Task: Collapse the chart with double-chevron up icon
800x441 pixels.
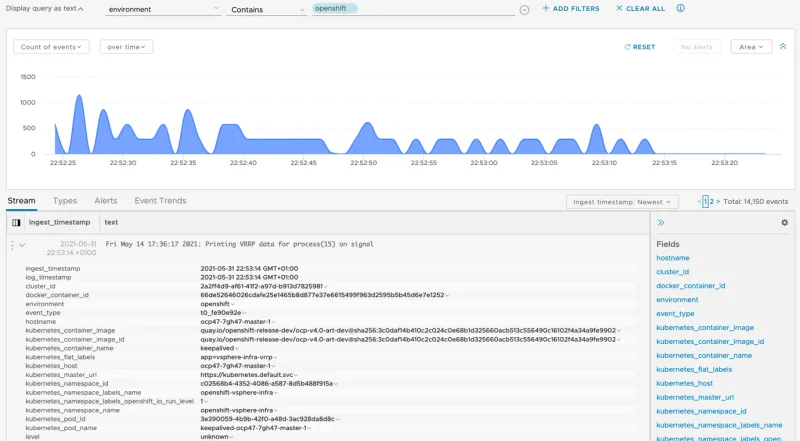Action: (783, 46)
